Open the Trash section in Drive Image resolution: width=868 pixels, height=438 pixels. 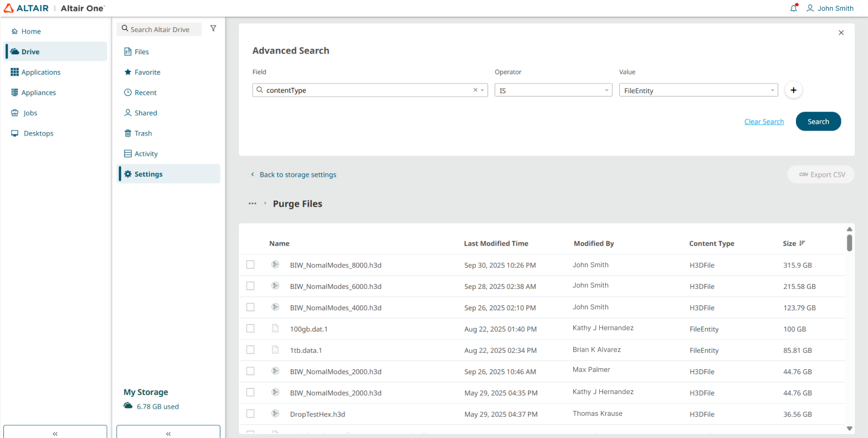pyautogui.click(x=143, y=133)
